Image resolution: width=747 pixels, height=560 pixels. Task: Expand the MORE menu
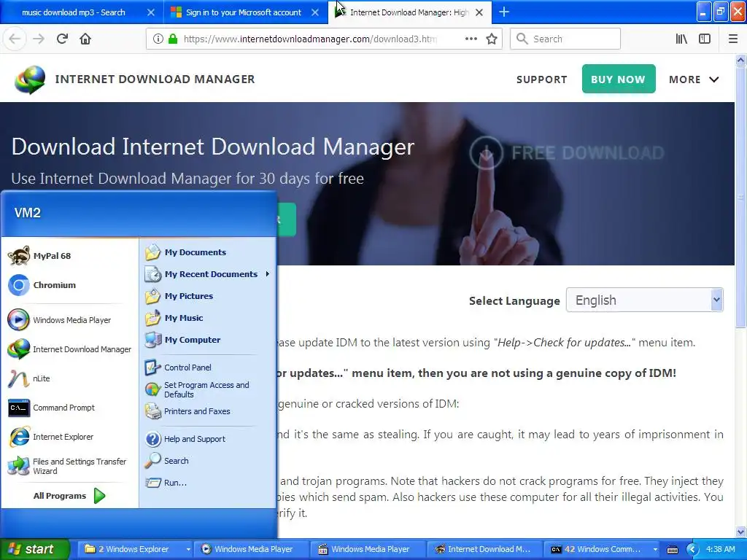click(x=694, y=79)
